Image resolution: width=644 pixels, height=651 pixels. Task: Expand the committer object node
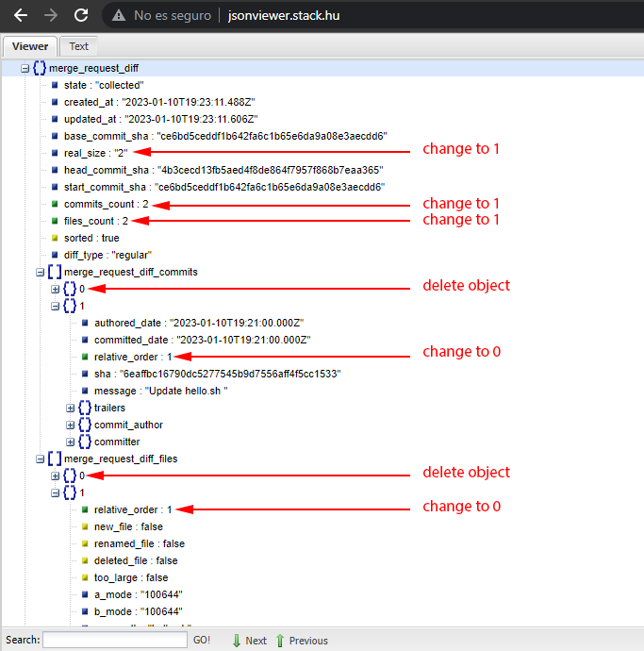click(71, 442)
